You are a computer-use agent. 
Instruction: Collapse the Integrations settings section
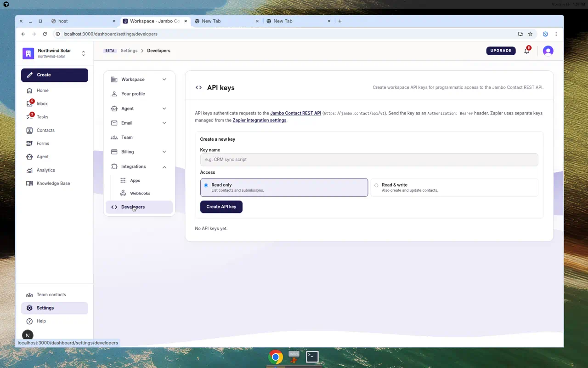139,167
